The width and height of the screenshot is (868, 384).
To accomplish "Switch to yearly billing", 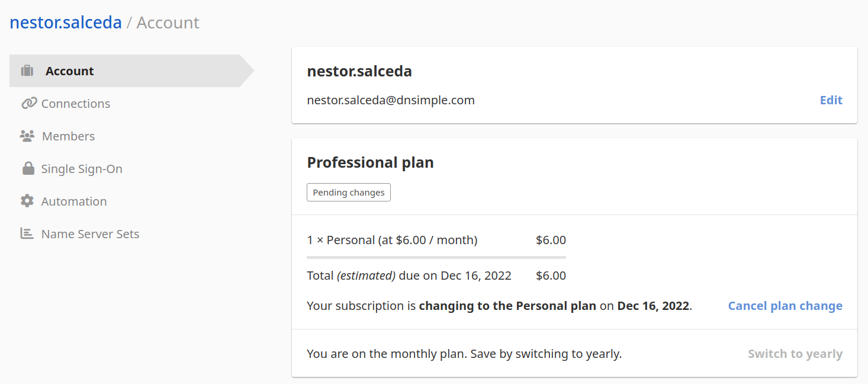I will click(795, 354).
